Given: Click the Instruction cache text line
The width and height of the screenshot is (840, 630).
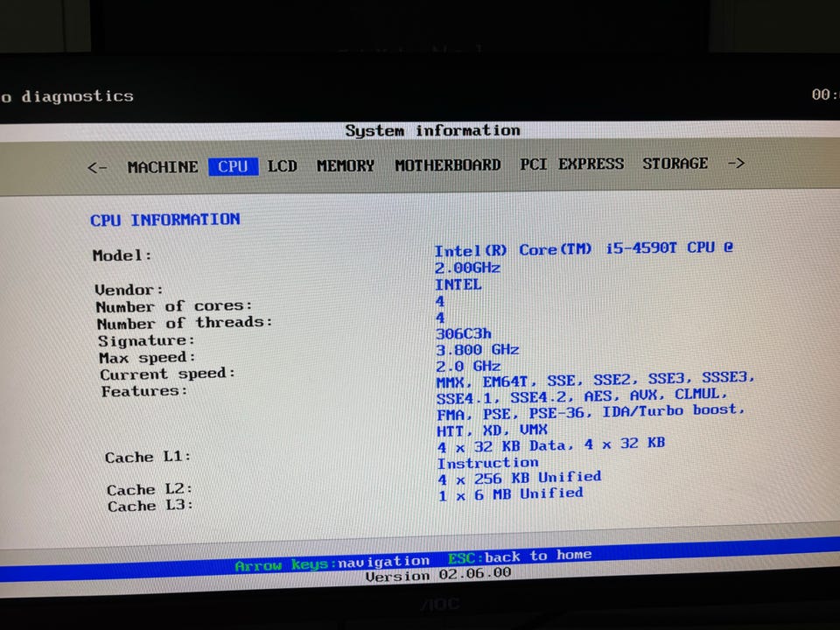Looking at the screenshot, I should [488, 462].
